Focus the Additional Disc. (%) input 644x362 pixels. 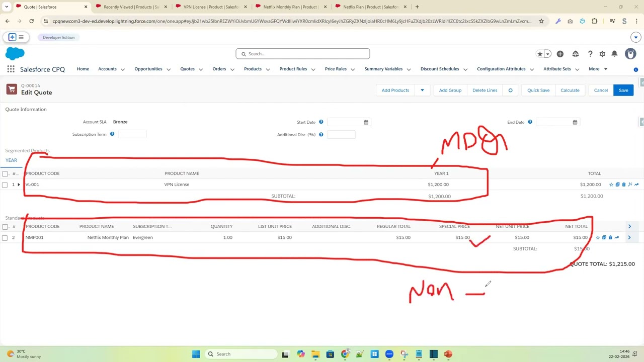click(x=341, y=134)
